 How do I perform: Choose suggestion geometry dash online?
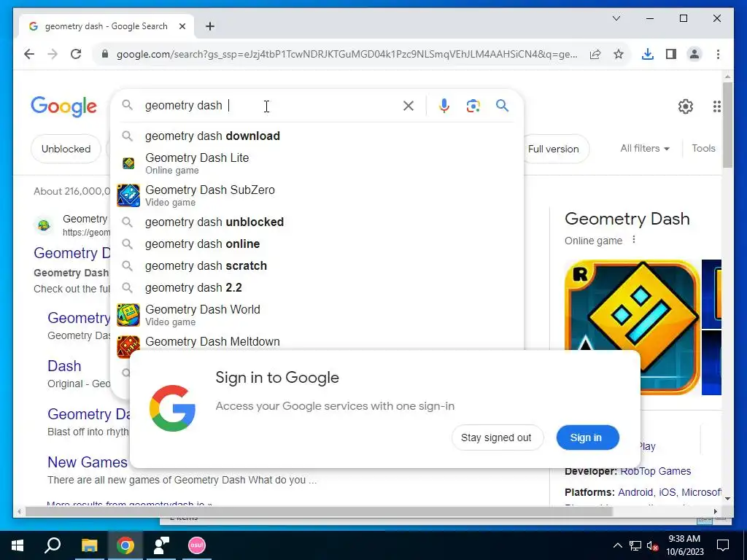tap(317, 244)
